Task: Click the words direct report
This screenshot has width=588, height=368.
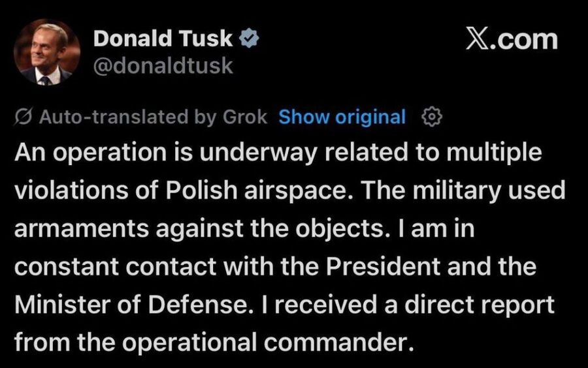Action: (480, 305)
